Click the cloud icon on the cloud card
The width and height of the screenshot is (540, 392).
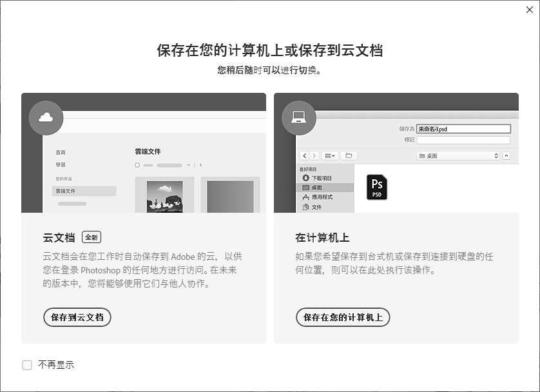click(46, 118)
